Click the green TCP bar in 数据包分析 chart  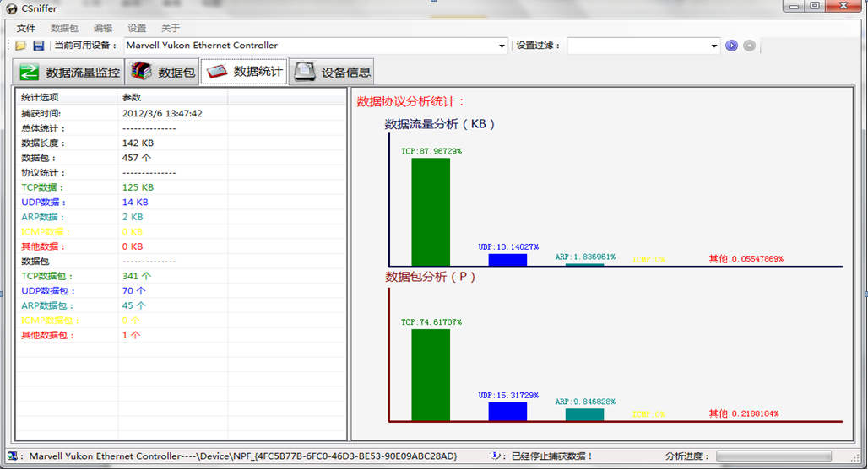(431, 375)
